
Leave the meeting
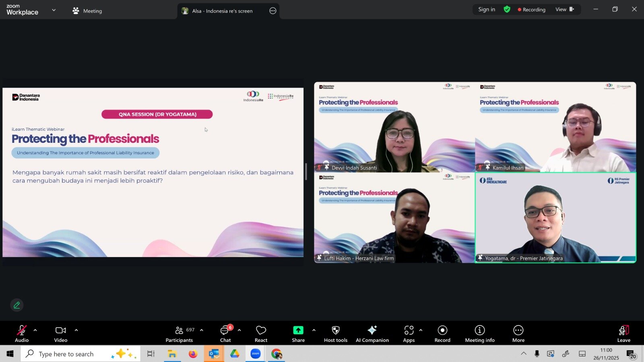pos(623,334)
